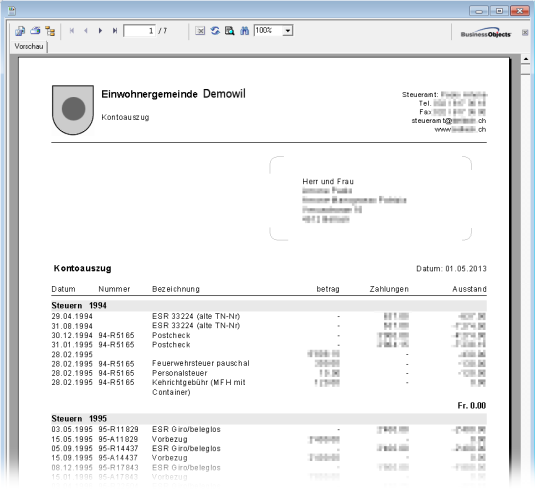Screen dimensions: 535x495
Task: Go to first page arrow
Action: (x=72, y=31)
